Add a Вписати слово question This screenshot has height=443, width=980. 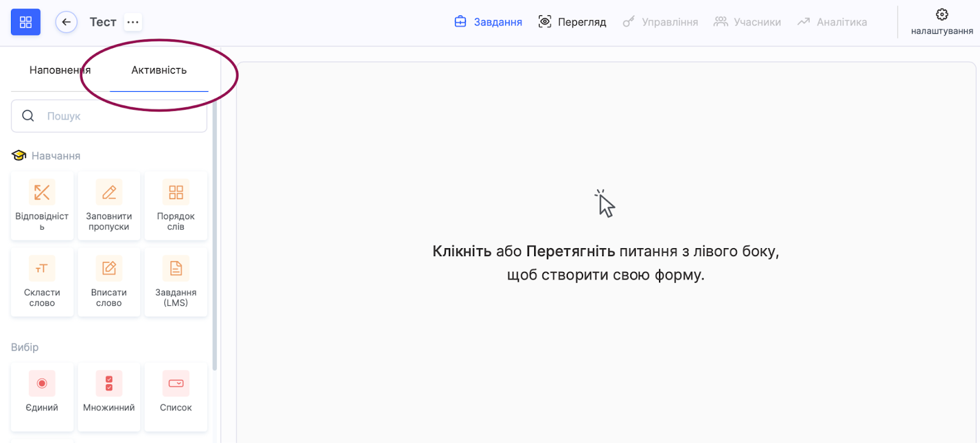[x=109, y=282]
